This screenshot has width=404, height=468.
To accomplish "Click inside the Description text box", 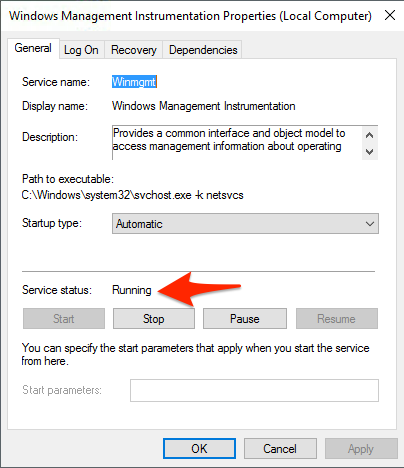I will click(x=237, y=143).
